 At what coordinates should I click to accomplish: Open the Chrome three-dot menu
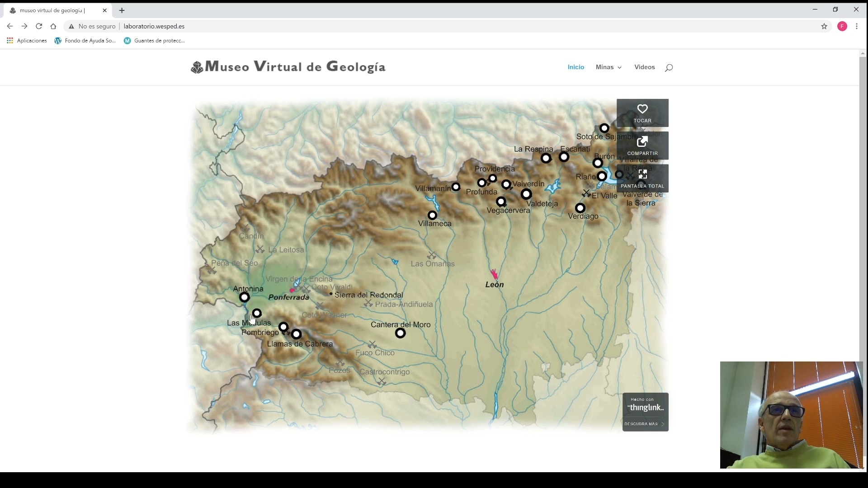857,26
